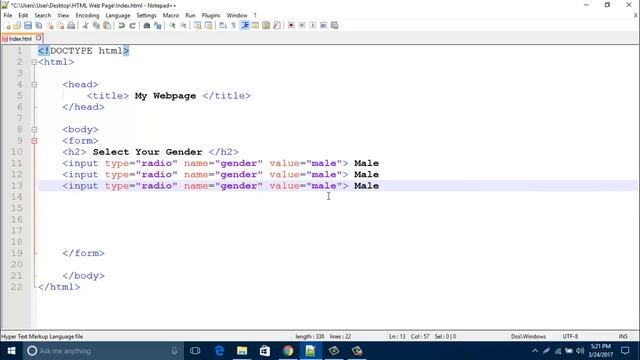This screenshot has width=640, height=360.
Task: Open the Macro menu
Action: coord(171,15)
